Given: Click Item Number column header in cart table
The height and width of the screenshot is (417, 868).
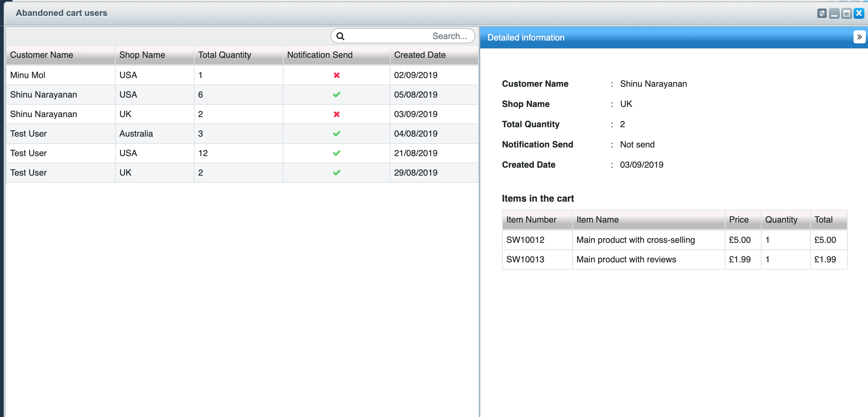Looking at the screenshot, I should tap(537, 220).
